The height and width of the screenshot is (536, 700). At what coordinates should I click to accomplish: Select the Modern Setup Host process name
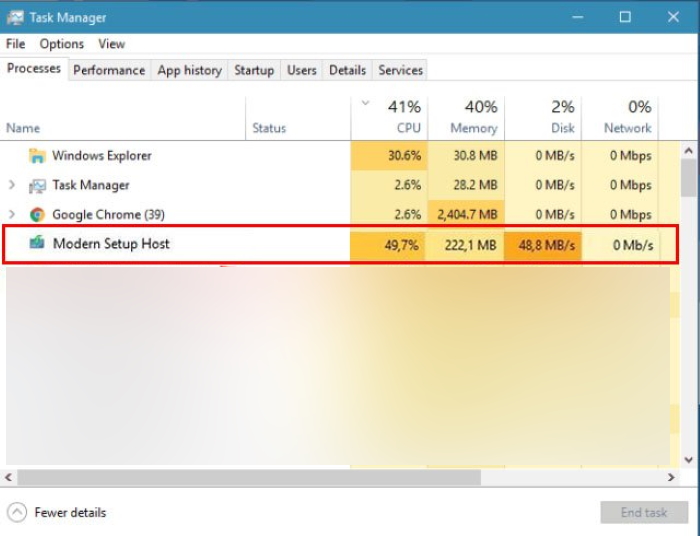[x=111, y=244]
